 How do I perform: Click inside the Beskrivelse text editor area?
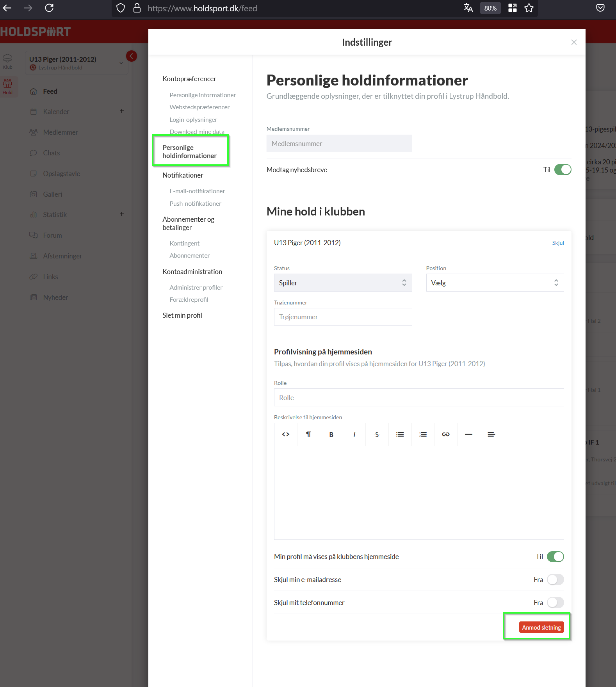coord(419,493)
